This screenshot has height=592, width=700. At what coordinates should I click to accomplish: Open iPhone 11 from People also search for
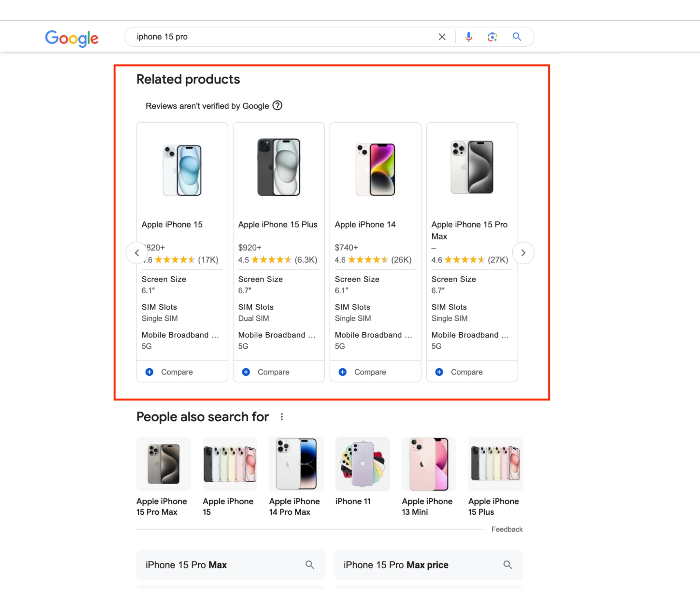click(x=362, y=464)
